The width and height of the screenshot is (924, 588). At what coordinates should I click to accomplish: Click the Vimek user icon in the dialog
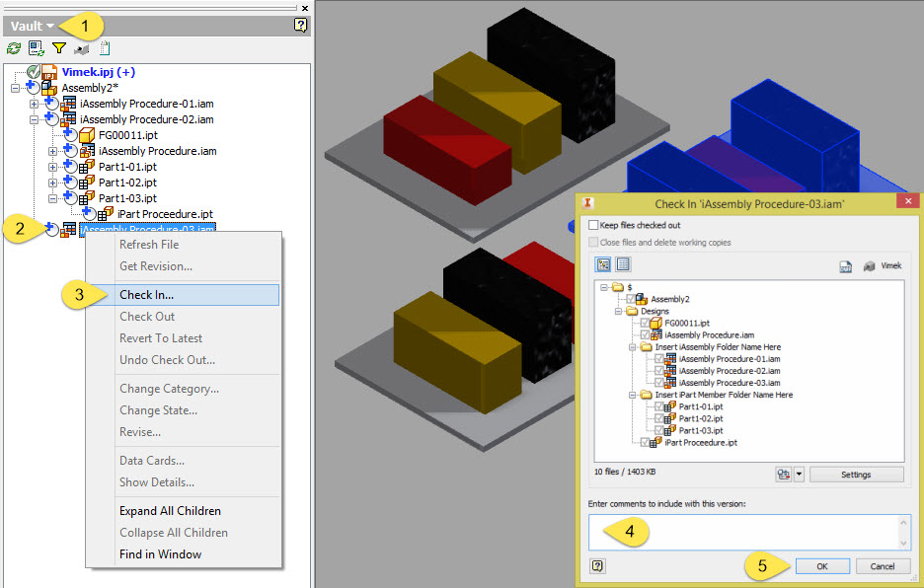click(x=870, y=265)
